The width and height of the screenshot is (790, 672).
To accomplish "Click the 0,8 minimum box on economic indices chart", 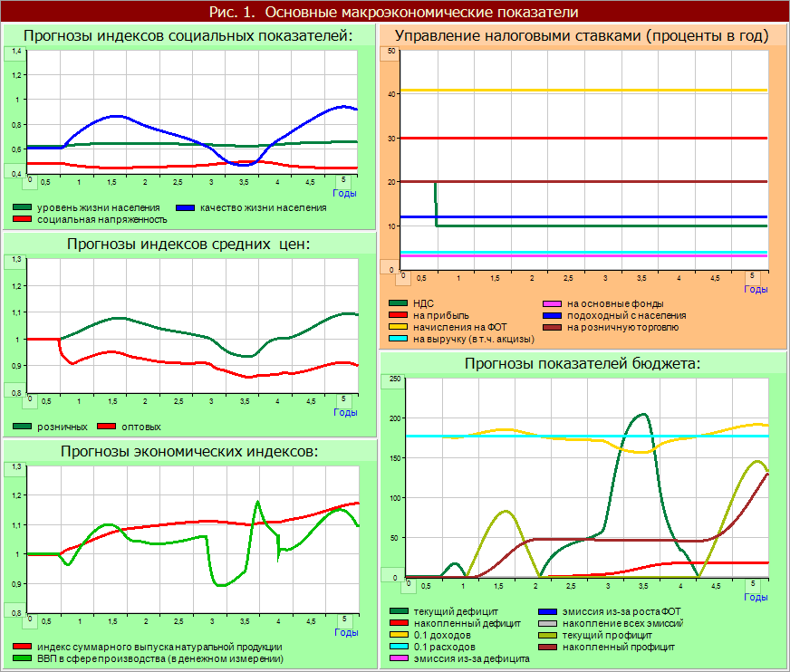I will 15,610.
